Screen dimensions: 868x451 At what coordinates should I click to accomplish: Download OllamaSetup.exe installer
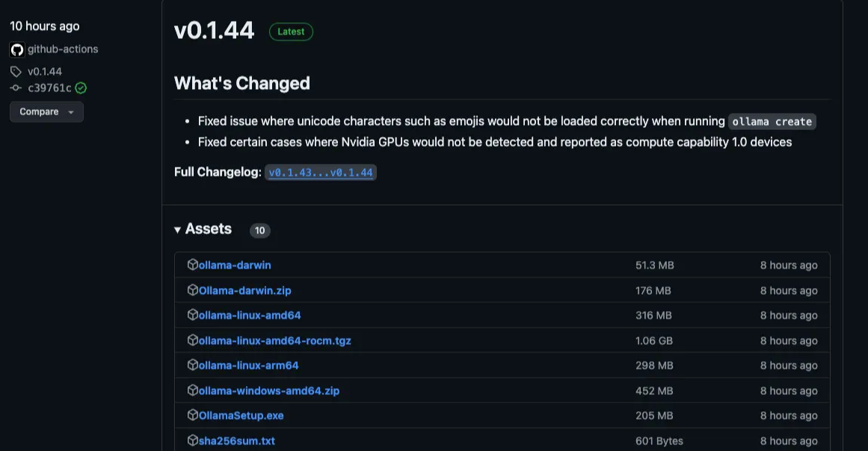(x=241, y=416)
